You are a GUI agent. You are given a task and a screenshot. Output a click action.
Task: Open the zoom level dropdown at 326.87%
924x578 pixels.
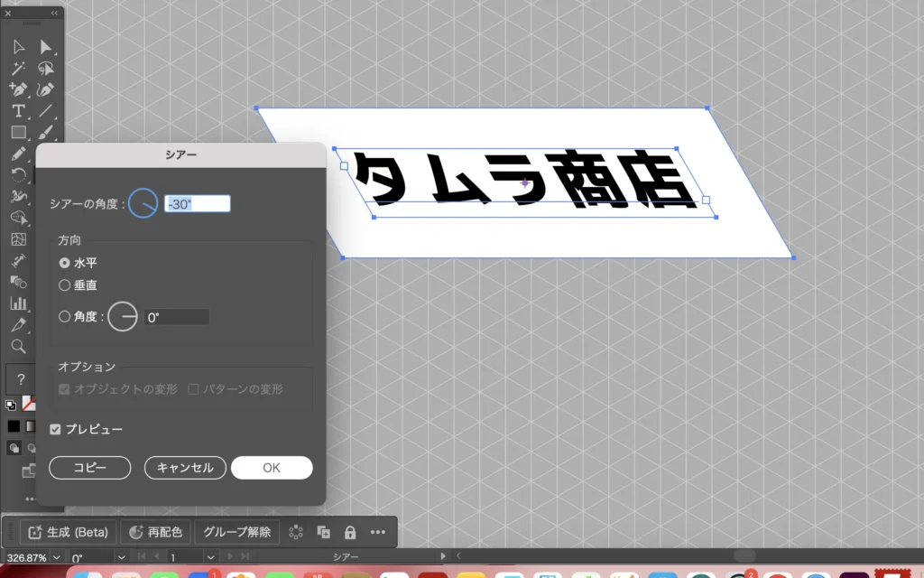pos(58,558)
